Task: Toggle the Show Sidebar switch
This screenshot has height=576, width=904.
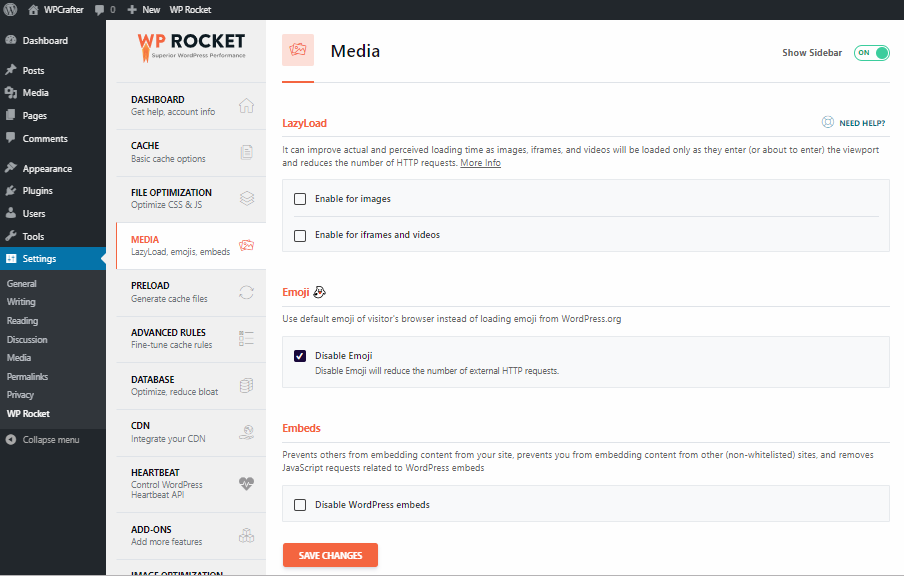Action: pos(872,53)
